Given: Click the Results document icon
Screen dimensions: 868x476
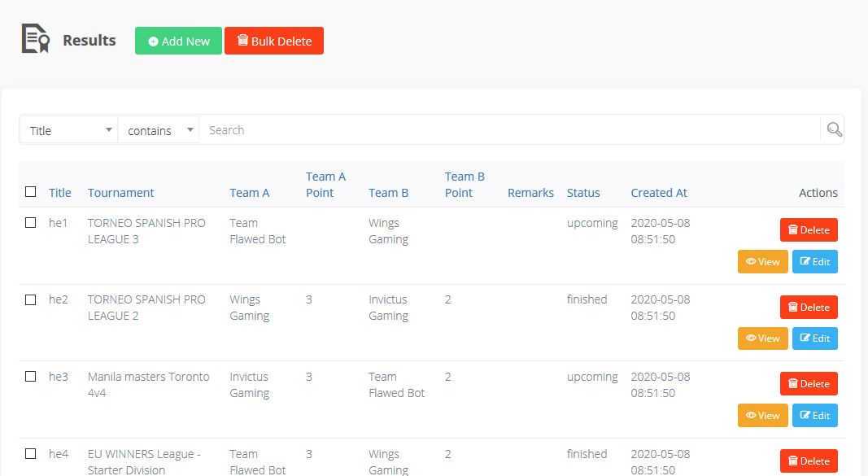Looking at the screenshot, I should [x=36, y=39].
